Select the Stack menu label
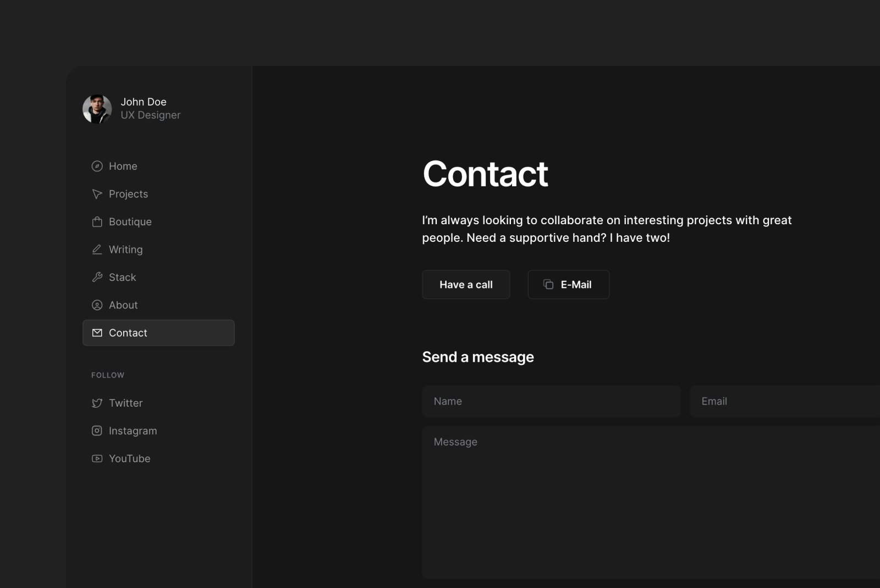 [x=122, y=277]
